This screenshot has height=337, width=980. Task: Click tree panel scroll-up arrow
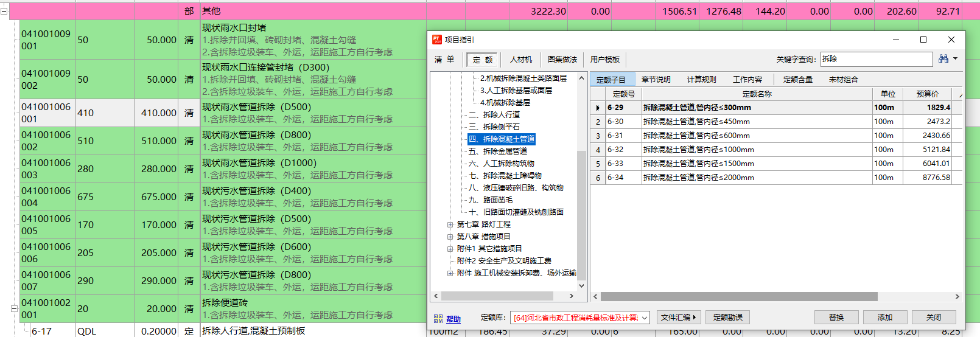pyautogui.click(x=581, y=78)
